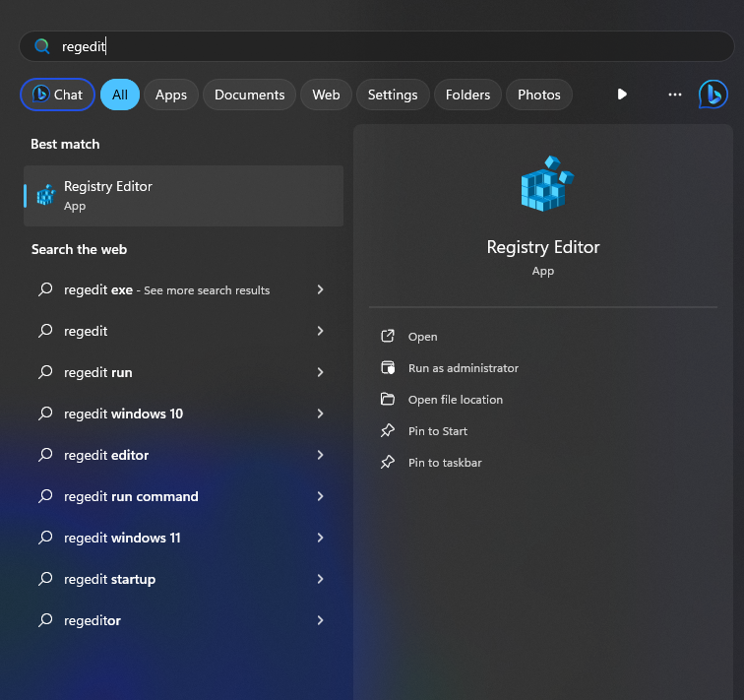Show more filters with the play arrow
744x700 pixels.
622,94
